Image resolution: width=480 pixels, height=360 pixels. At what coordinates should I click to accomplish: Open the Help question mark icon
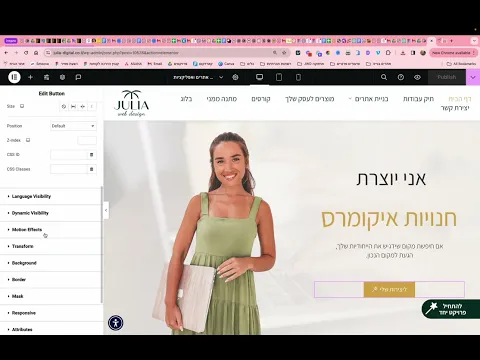(x=401, y=77)
